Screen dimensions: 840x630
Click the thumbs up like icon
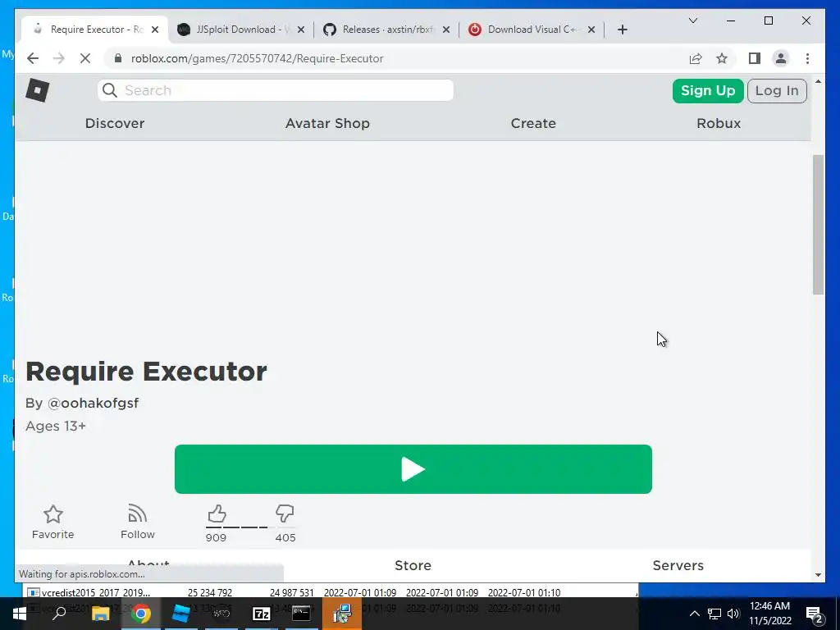click(x=217, y=514)
